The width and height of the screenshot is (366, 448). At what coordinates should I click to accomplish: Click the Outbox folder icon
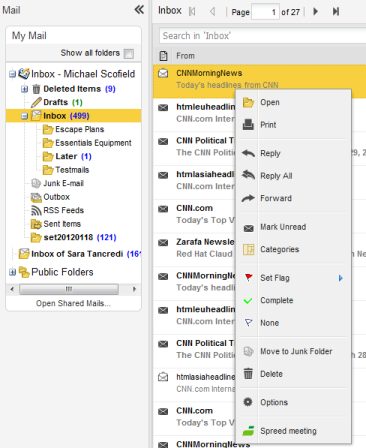(x=36, y=197)
